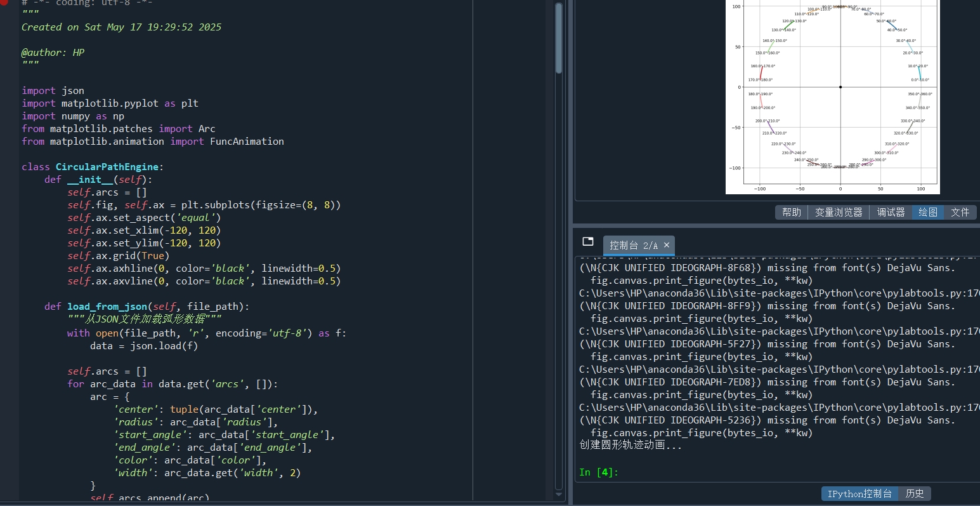Click the FuncAnimation import line
This screenshot has width=980, height=506.
153,142
